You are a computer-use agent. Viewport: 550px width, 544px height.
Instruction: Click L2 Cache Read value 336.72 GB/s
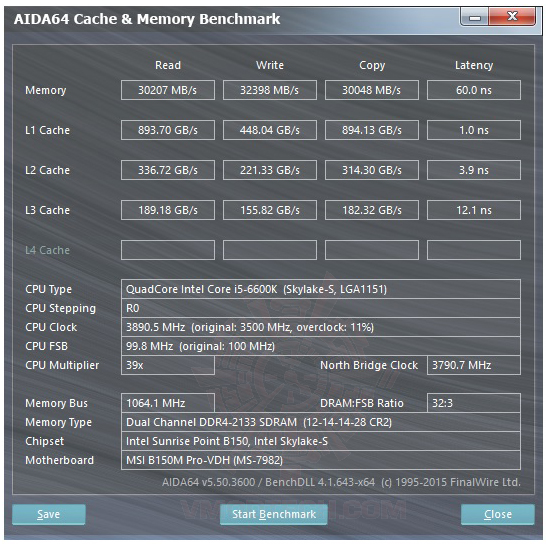tap(168, 170)
